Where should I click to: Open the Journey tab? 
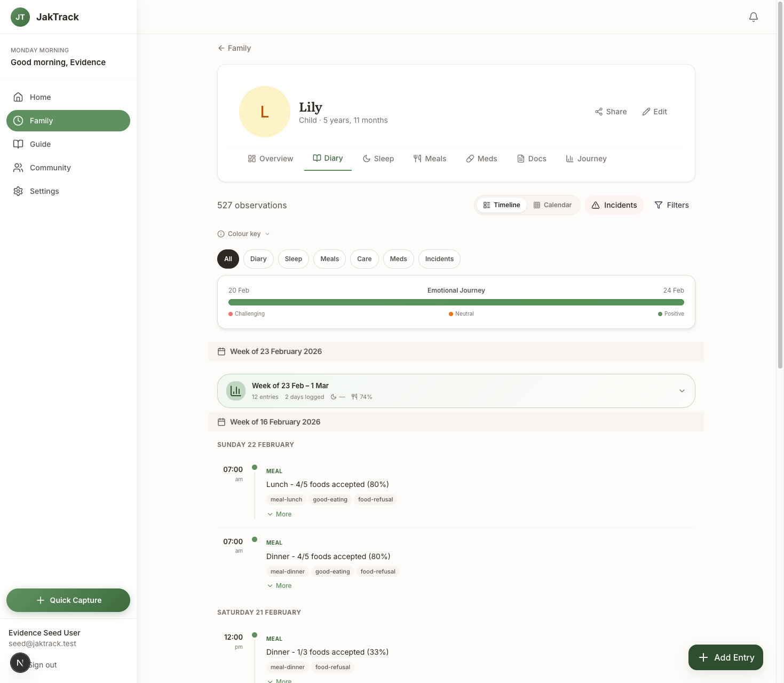pos(586,159)
